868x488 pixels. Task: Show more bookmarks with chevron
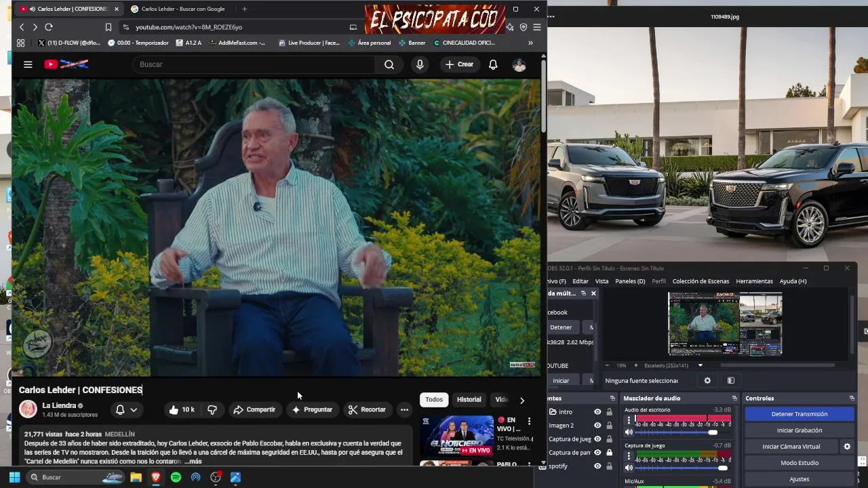(530, 43)
